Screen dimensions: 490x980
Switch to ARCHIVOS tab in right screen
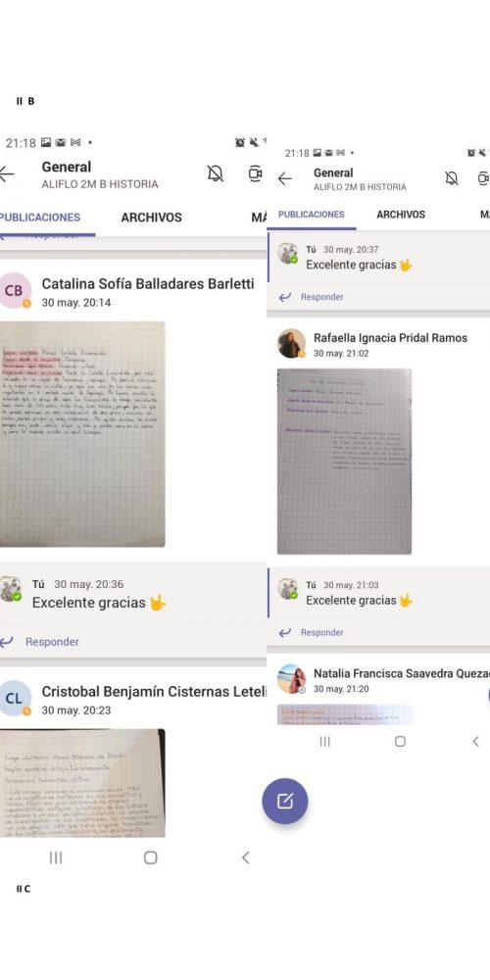401,215
